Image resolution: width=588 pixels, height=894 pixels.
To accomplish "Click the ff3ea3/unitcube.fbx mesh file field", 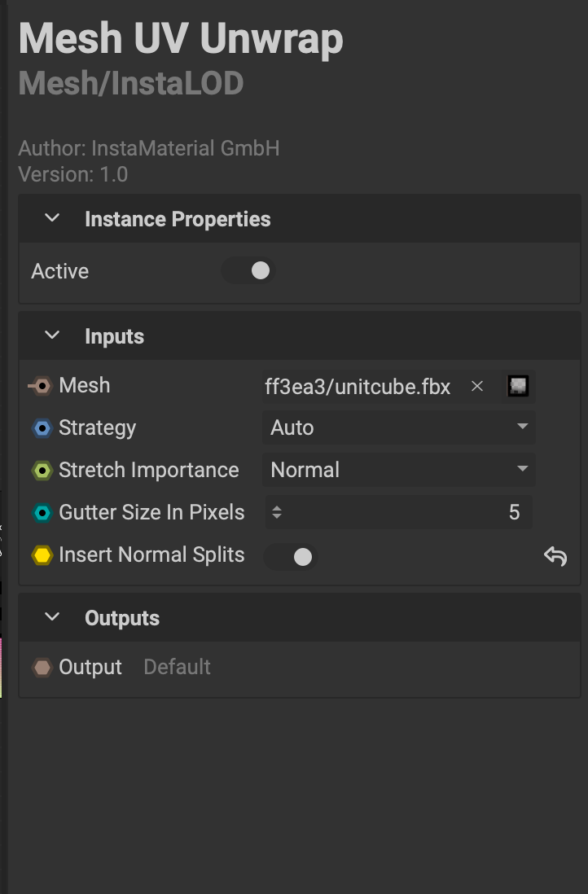I will (x=358, y=387).
